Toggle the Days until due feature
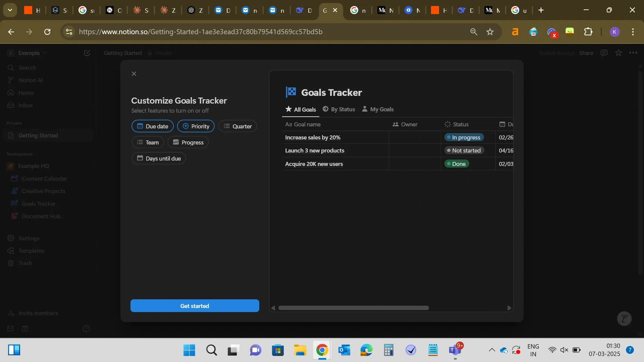 coord(159,158)
